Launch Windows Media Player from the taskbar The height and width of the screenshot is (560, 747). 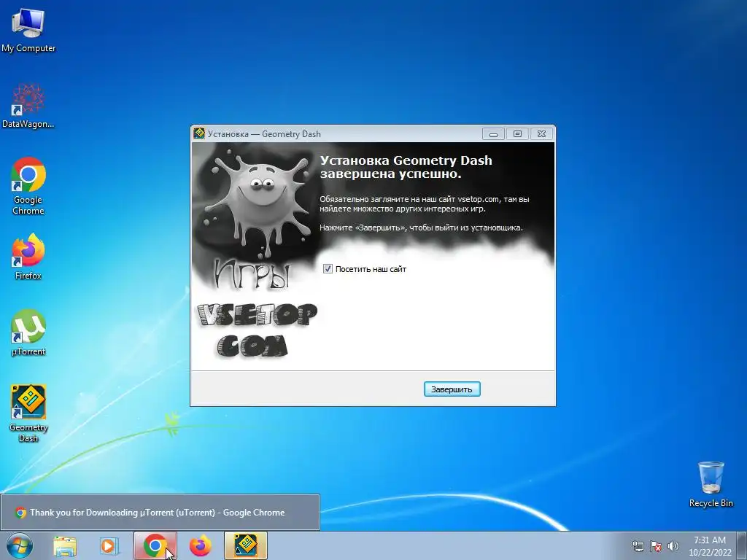coord(109,545)
